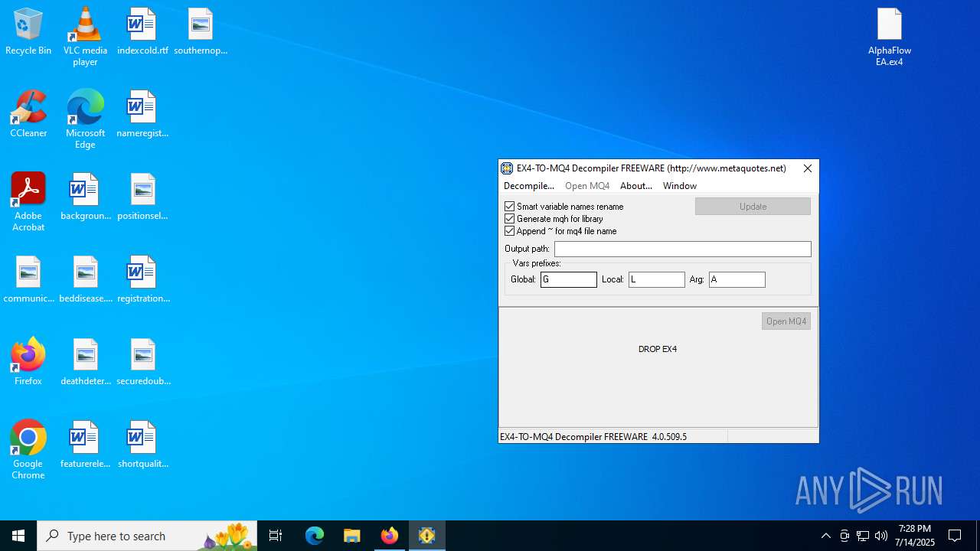Open the notification center
The width and height of the screenshot is (980, 551).
(955, 536)
